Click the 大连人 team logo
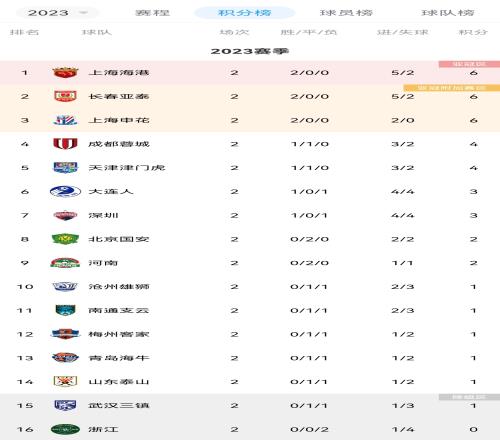The width and height of the screenshot is (500, 440). point(65,192)
